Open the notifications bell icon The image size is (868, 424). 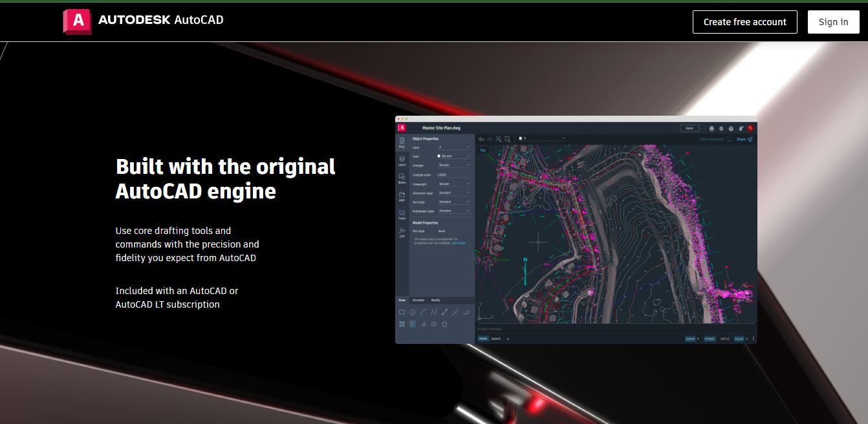(x=741, y=129)
